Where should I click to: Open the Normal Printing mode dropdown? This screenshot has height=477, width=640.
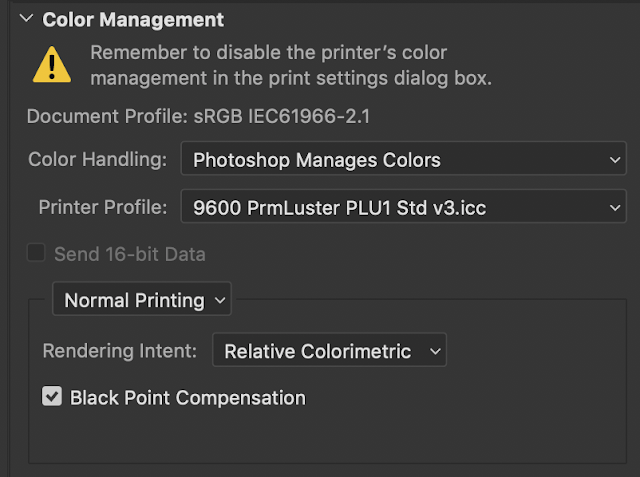[x=141, y=299]
